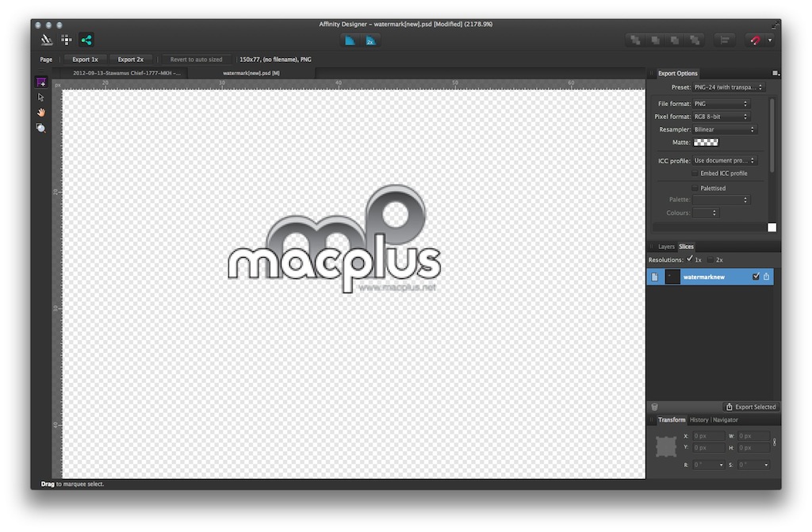Click the 2x retina preview icon
Image resolution: width=812 pixels, height=532 pixels.
coord(370,40)
